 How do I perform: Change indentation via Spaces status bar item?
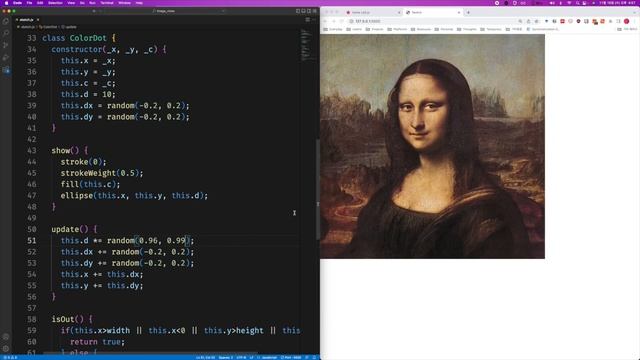coord(226,358)
